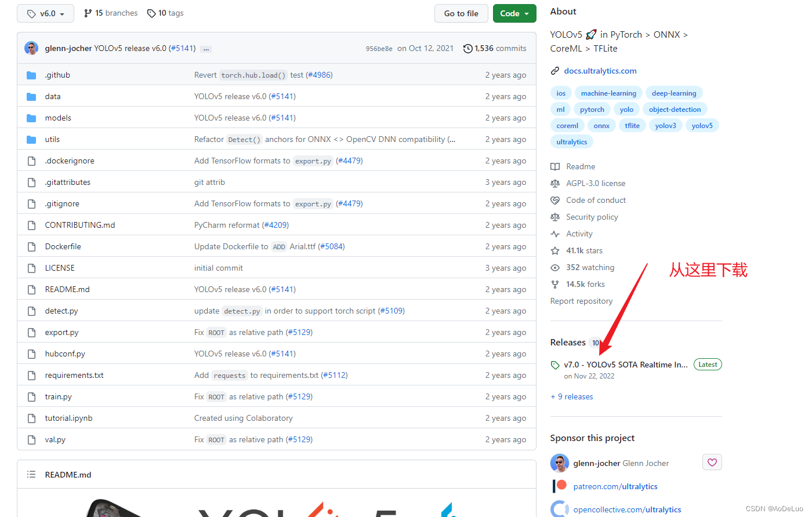
Task: Open pull request #5112 link
Action: coord(334,375)
